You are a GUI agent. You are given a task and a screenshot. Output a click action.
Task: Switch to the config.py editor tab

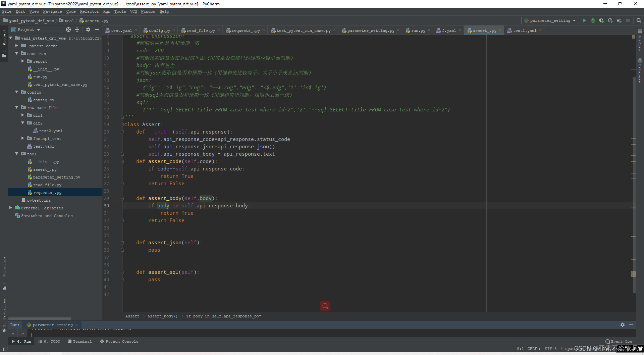click(x=159, y=31)
